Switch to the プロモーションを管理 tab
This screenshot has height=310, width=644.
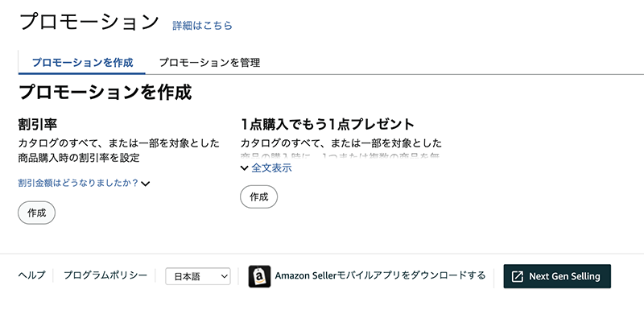coord(209,63)
